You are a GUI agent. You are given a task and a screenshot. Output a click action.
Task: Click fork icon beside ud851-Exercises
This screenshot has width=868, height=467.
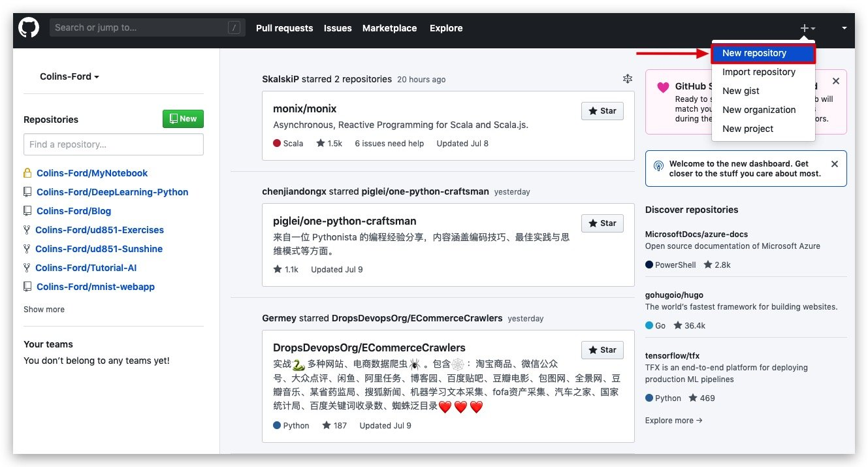(x=27, y=230)
